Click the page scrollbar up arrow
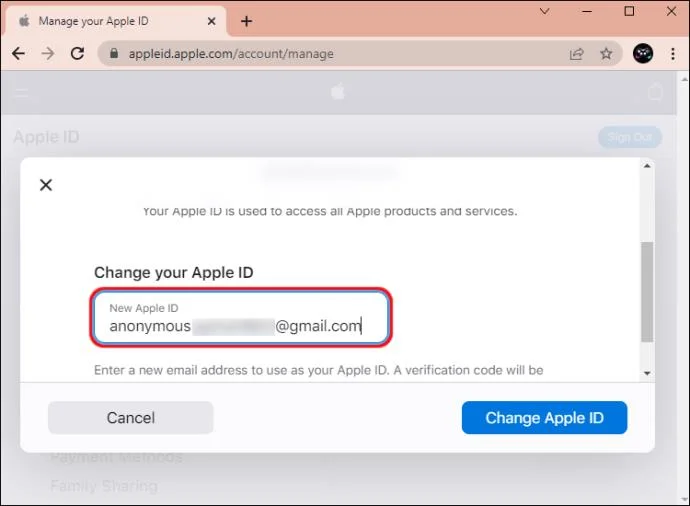Image resolution: width=690 pixels, height=506 pixels. [684, 80]
